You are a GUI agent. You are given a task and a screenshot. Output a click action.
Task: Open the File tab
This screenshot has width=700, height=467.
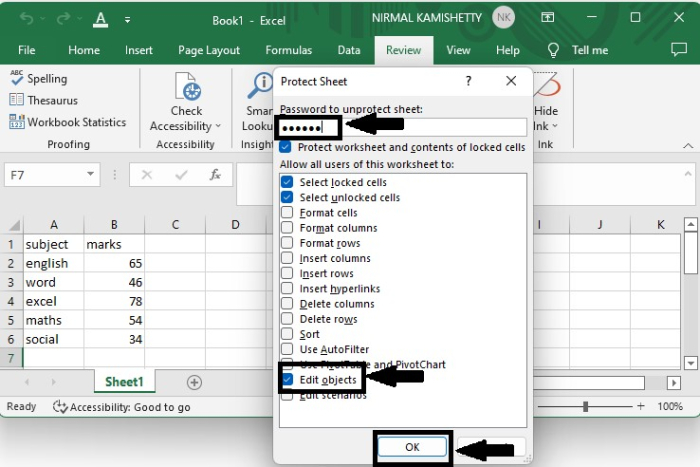27,50
